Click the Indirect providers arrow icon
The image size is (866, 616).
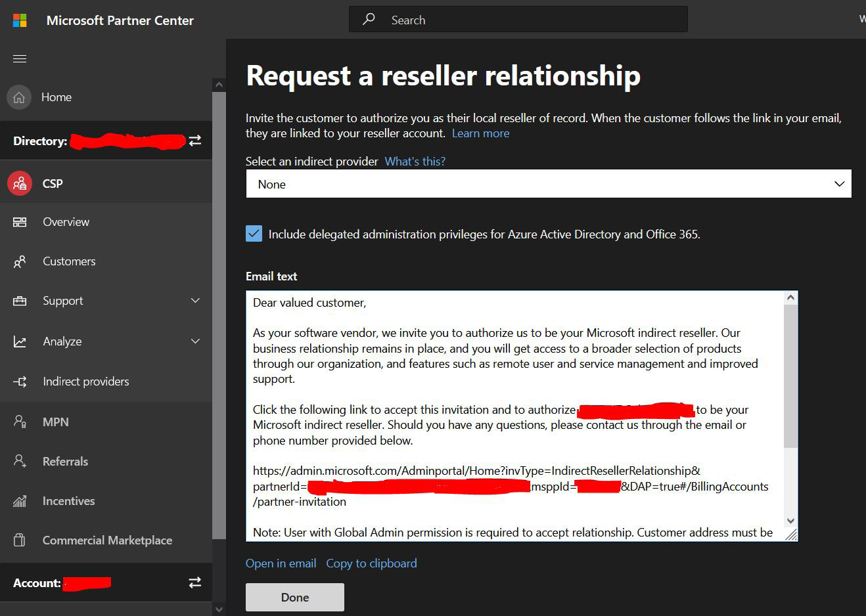pos(20,382)
